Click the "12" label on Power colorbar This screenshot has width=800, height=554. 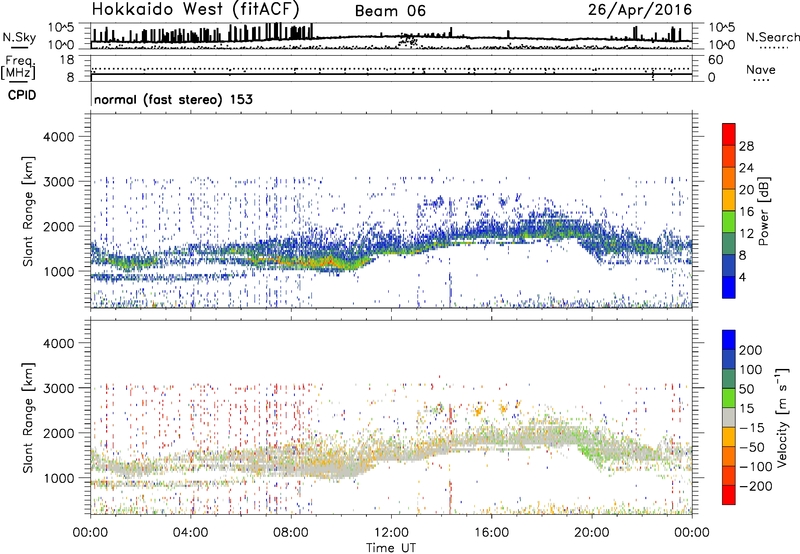[x=746, y=234]
